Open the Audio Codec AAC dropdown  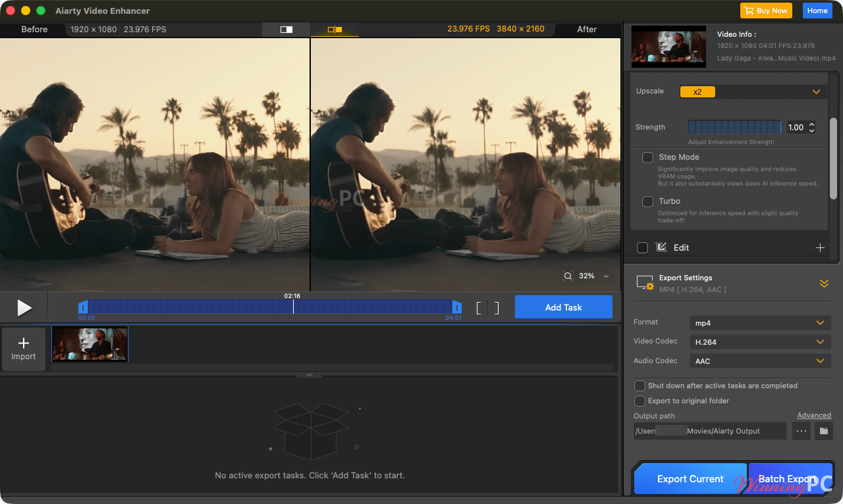click(x=760, y=361)
